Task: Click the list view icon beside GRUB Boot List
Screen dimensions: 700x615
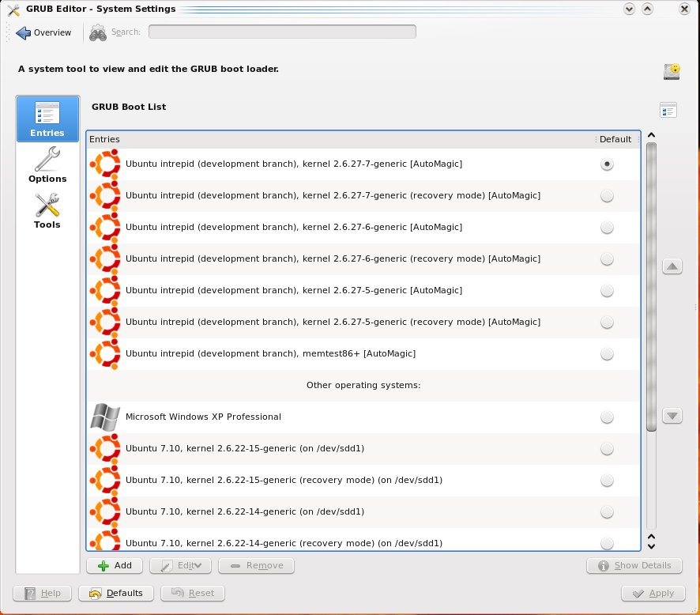Action: 668,110
